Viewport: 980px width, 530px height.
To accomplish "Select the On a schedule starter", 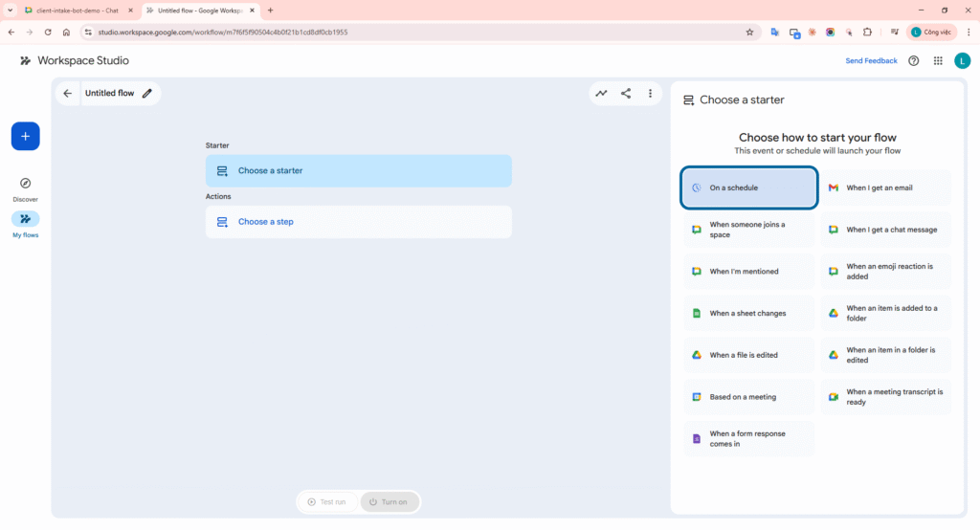I will tap(749, 188).
